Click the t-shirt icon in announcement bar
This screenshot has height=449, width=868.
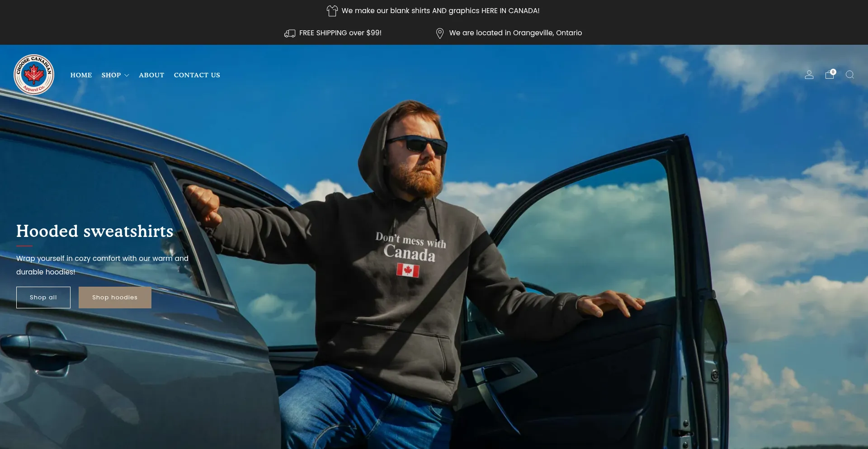(332, 11)
